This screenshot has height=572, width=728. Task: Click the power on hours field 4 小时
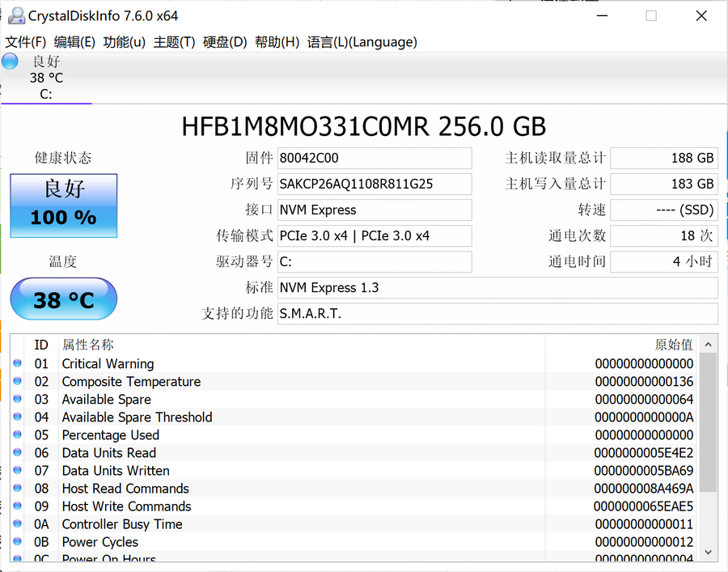[x=664, y=262]
